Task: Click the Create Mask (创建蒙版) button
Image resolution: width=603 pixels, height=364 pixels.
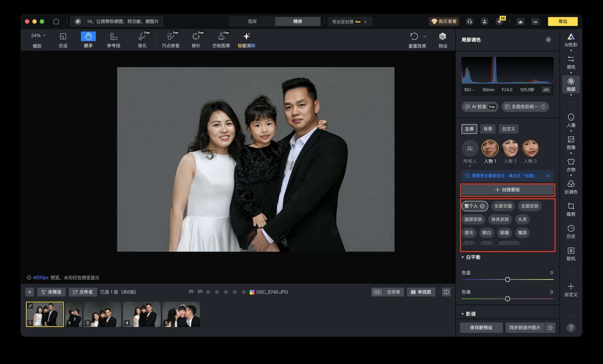Action: pos(507,190)
